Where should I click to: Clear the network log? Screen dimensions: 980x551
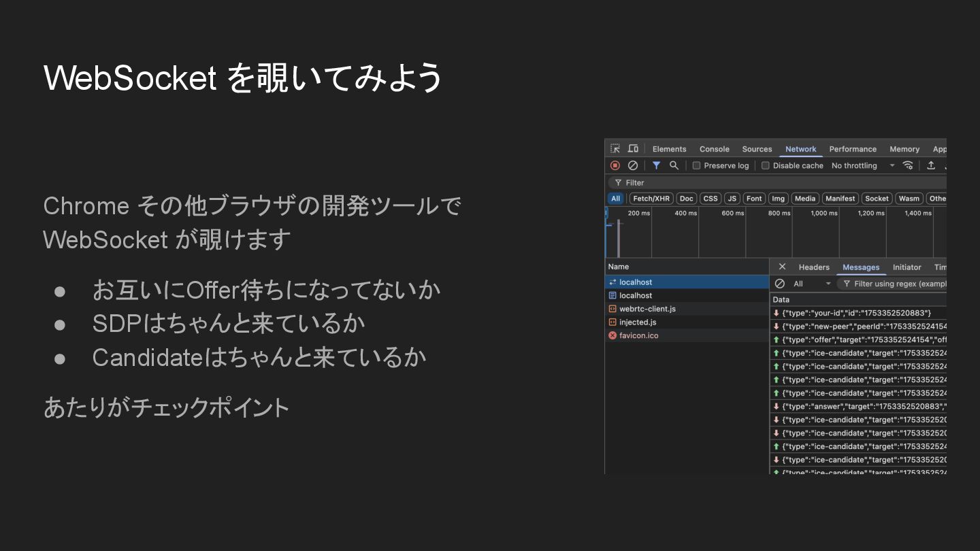633,165
